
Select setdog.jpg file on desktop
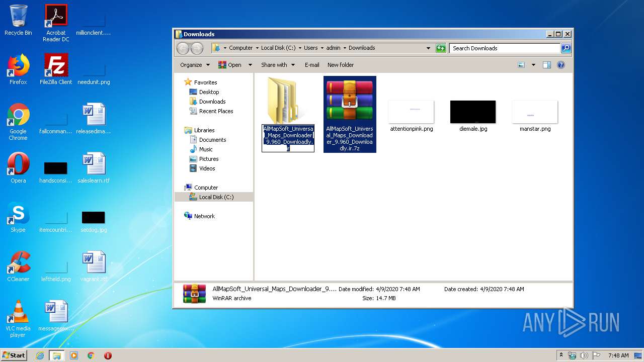[94, 221]
